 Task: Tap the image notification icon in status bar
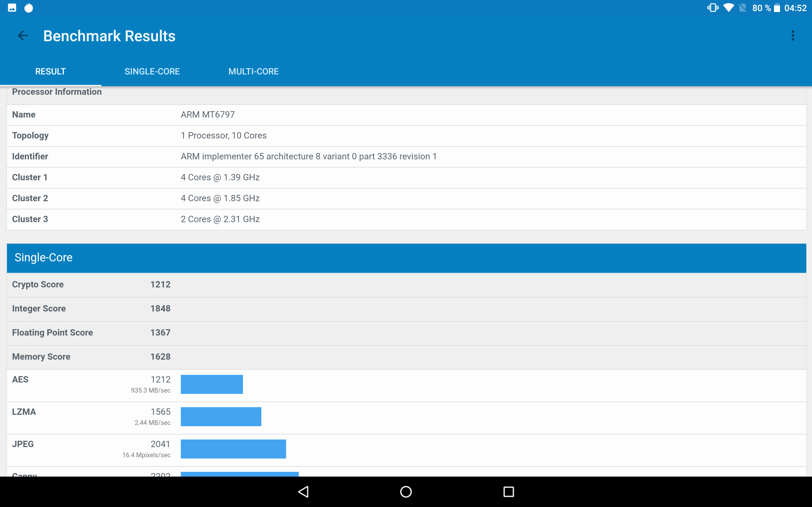click(12, 8)
